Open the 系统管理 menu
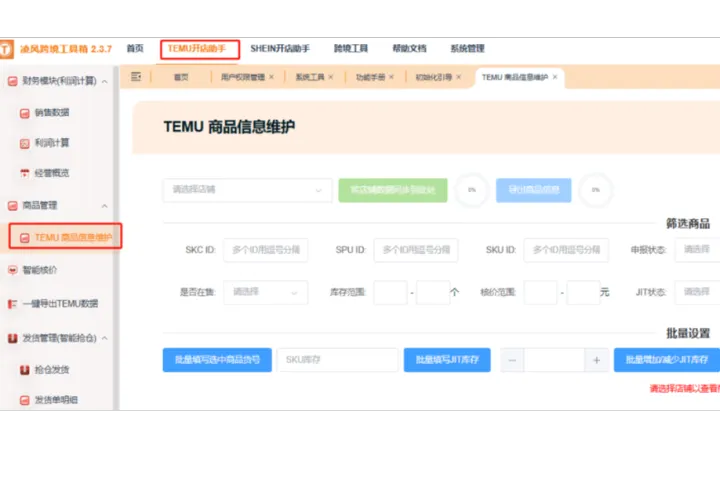This screenshot has width=720, height=480. [467, 48]
